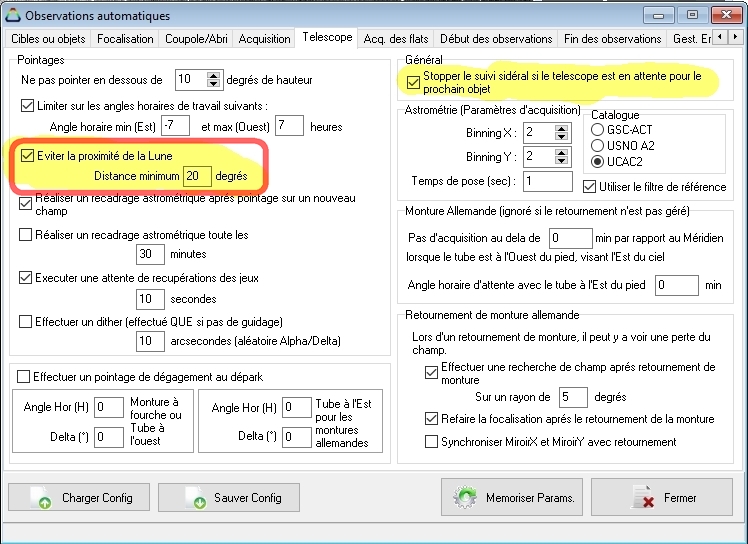Enable Effectuer un dither checkbox
The width and height of the screenshot is (748, 544).
pyautogui.click(x=27, y=321)
